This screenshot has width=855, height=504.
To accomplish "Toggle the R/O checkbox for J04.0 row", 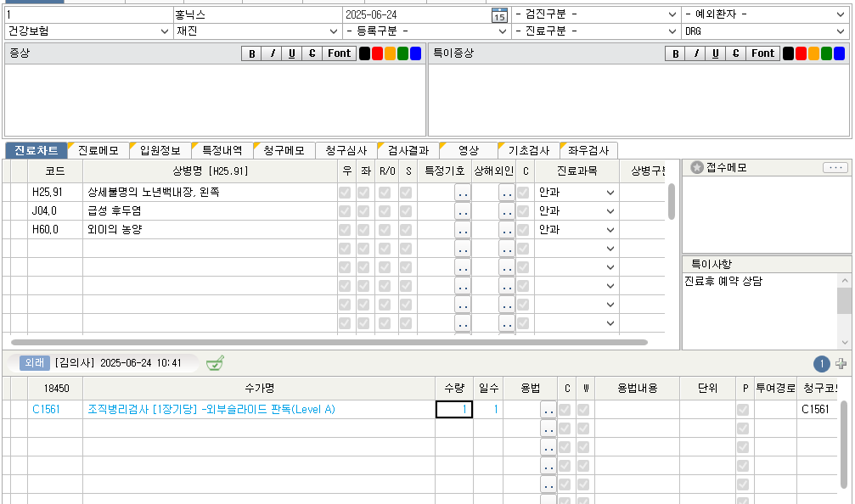I will click(385, 210).
